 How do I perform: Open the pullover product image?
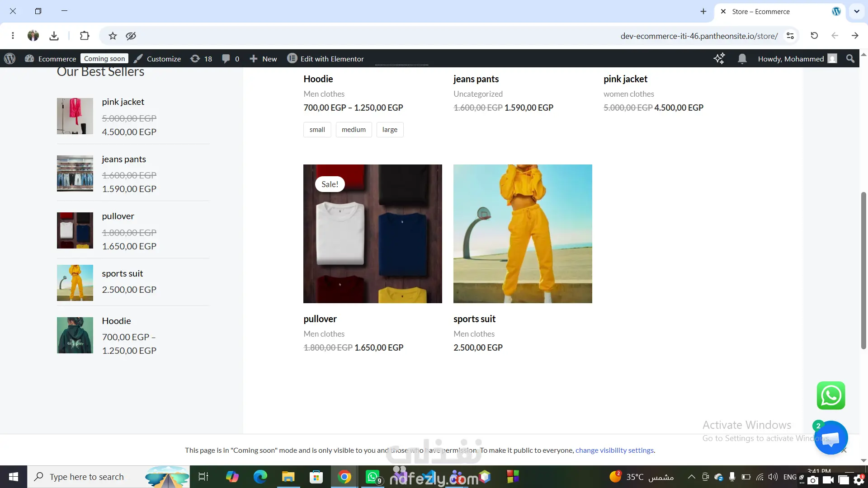[x=373, y=234]
